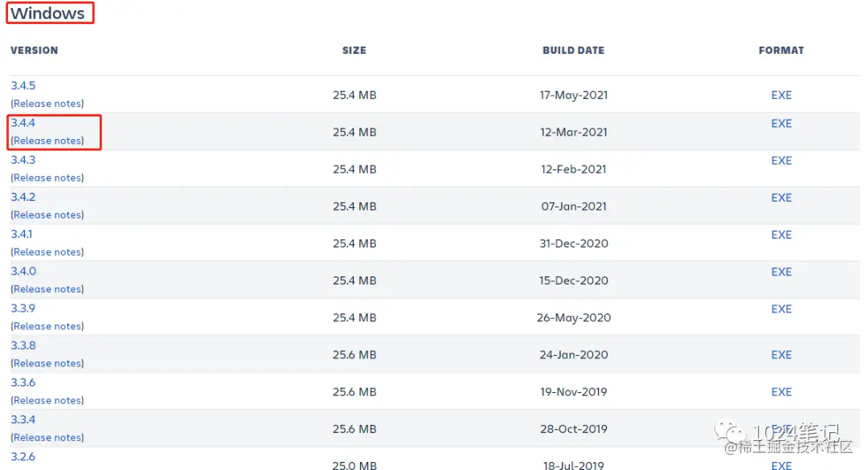The width and height of the screenshot is (868, 470).
Task: Click 25.6 MB size in 3.3.8 row
Action: tap(354, 355)
